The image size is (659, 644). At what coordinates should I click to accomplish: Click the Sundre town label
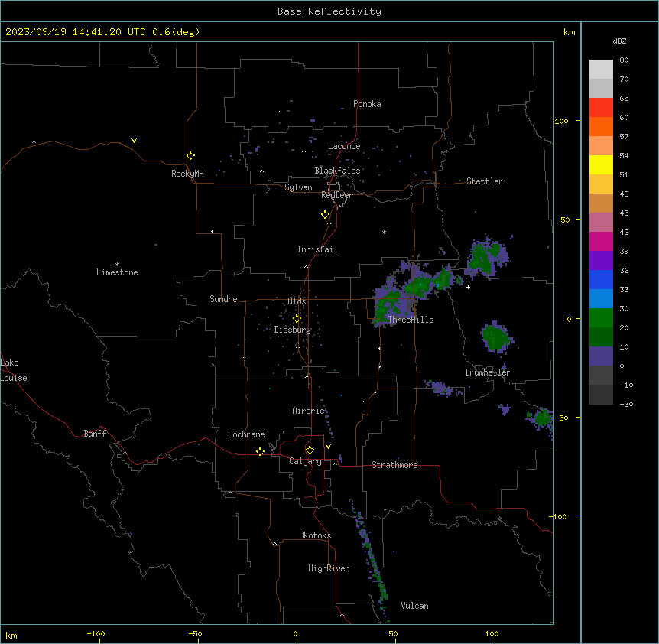point(223,299)
